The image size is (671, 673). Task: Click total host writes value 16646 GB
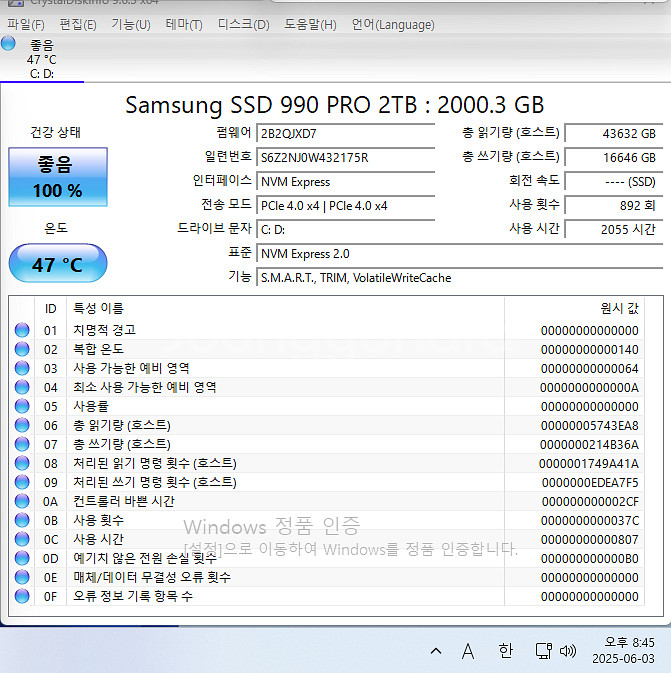[x=614, y=158]
